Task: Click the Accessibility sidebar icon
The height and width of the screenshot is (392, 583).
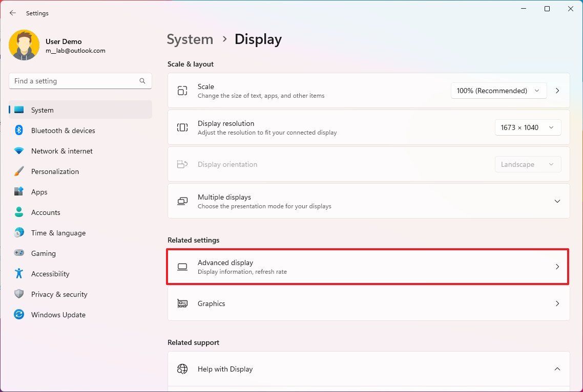Action: (18, 274)
